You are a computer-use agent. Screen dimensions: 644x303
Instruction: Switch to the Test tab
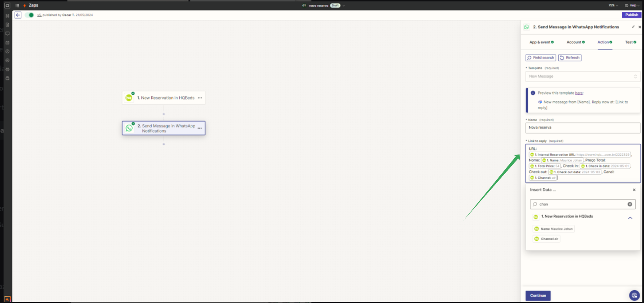630,42
